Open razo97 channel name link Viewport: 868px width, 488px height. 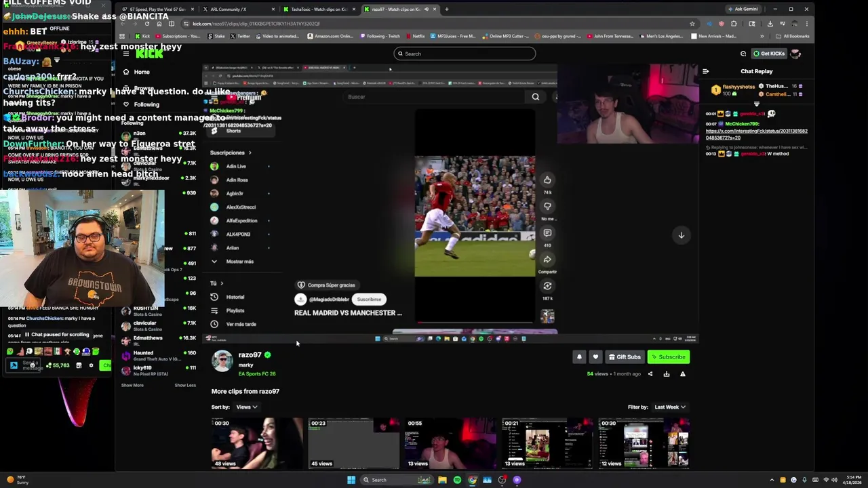250,354
